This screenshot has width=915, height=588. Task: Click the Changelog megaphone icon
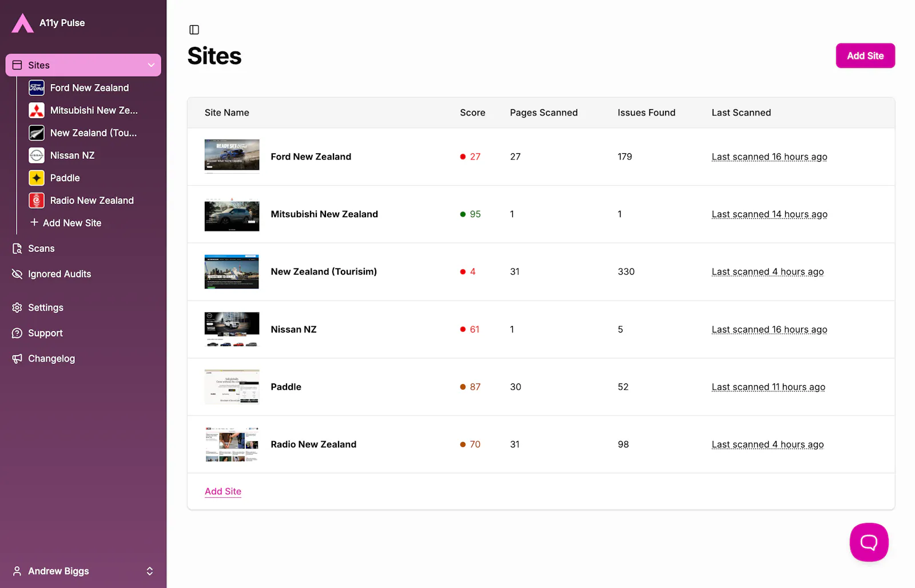(x=17, y=359)
